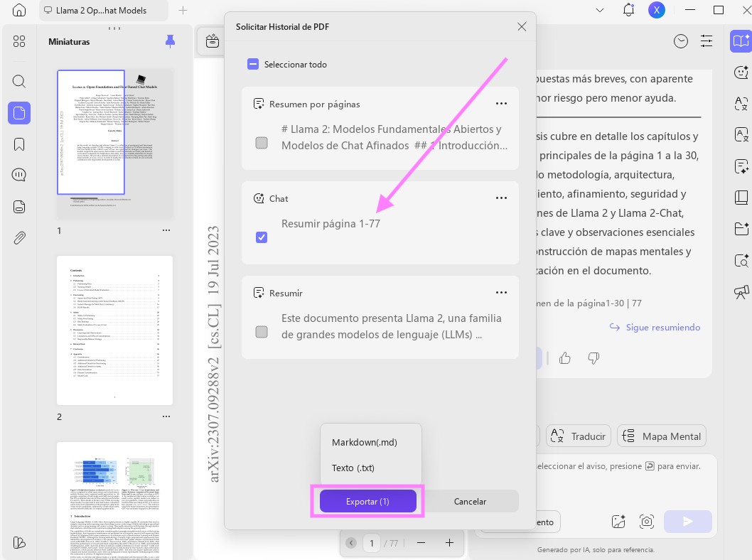Click the Traducir button

coord(579,436)
